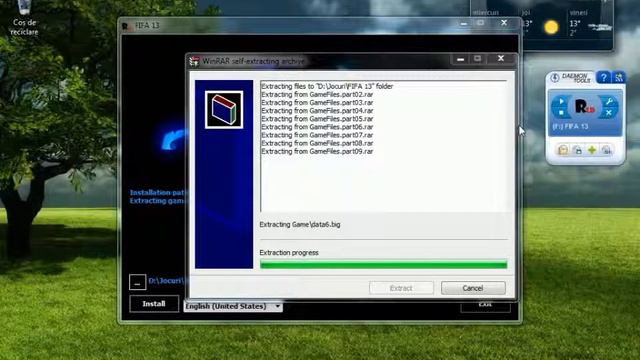Click the rightmost disc icon in Daemon Tools bottom row
This screenshot has height=360, width=640.
[607, 150]
